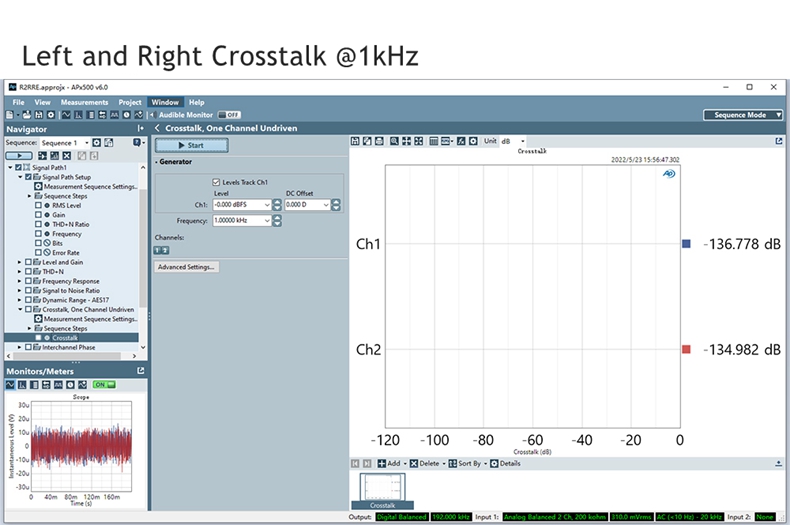
Task: Click the Delete result icon under graph
Action: pyautogui.click(x=414, y=464)
